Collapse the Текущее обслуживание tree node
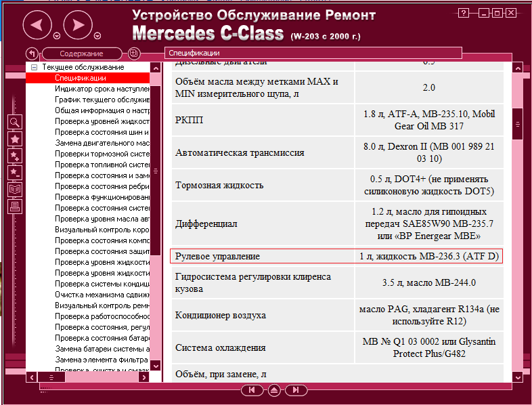The image size is (532, 405). [x=33, y=68]
